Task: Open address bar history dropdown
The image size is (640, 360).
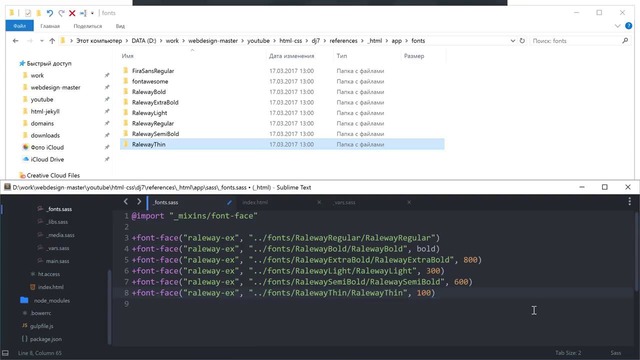Action: [x=513, y=41]
